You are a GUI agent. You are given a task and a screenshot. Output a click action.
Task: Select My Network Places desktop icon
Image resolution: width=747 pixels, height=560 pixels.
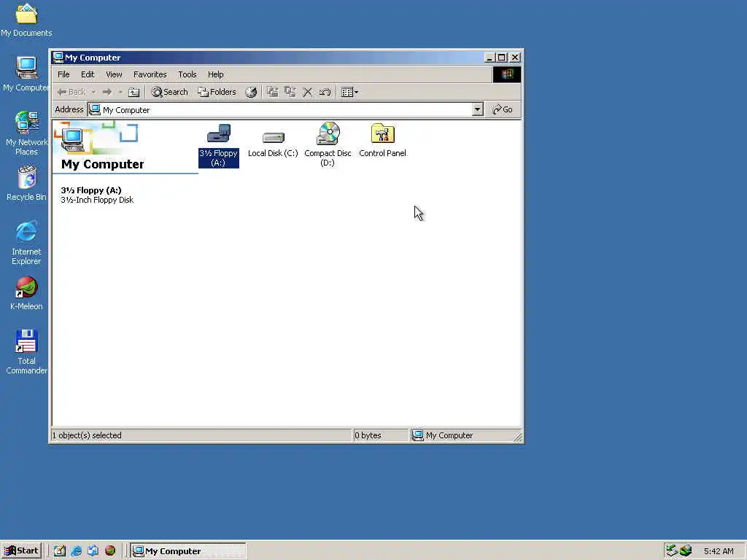pos(26,133)
